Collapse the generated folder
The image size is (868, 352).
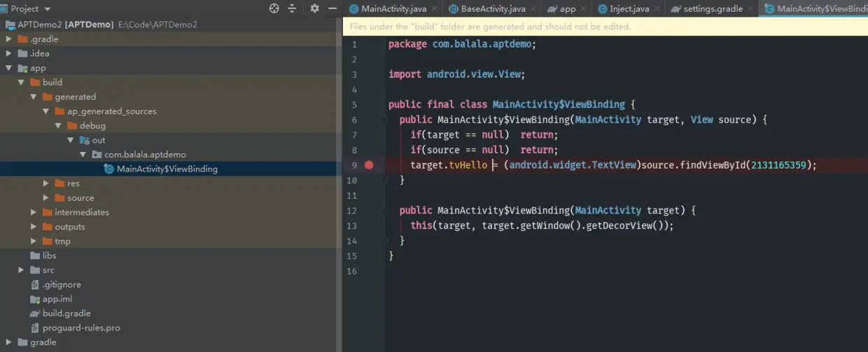[x=34, y=97]
